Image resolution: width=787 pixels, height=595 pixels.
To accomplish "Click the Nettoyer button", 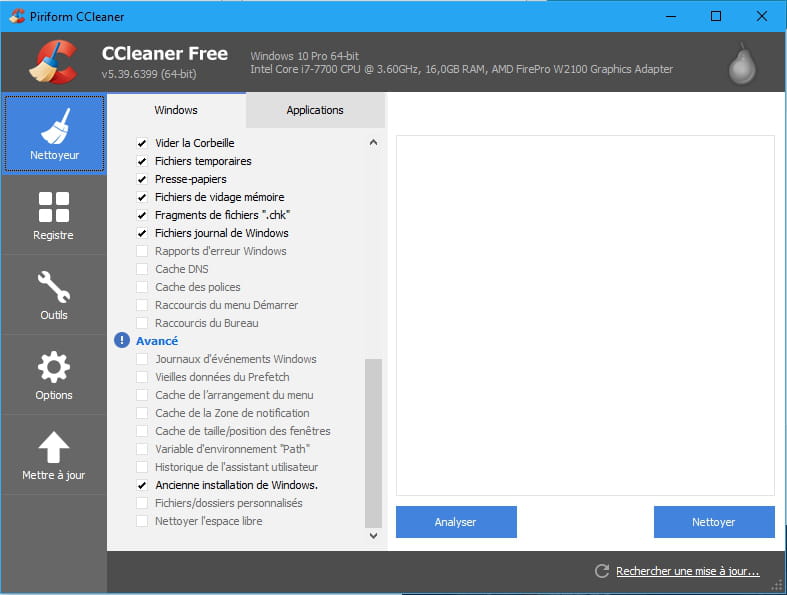I will (714, 522).
